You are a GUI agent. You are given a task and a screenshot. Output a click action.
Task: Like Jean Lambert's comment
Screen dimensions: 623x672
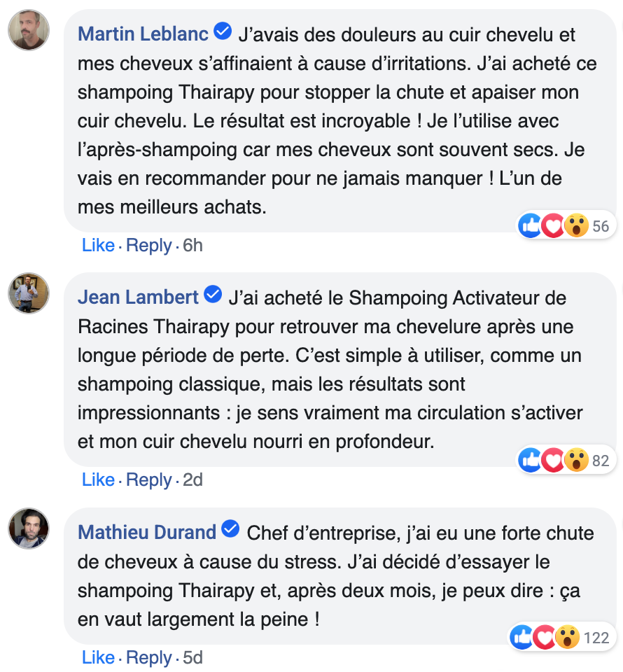click(x=98, y=479)
